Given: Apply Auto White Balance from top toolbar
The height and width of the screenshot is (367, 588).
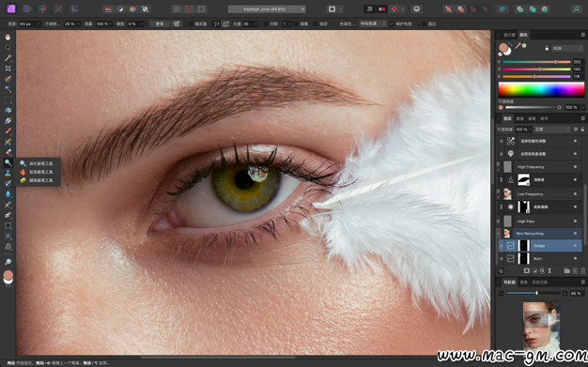Looking at the screenshot, I should [146, 9].
